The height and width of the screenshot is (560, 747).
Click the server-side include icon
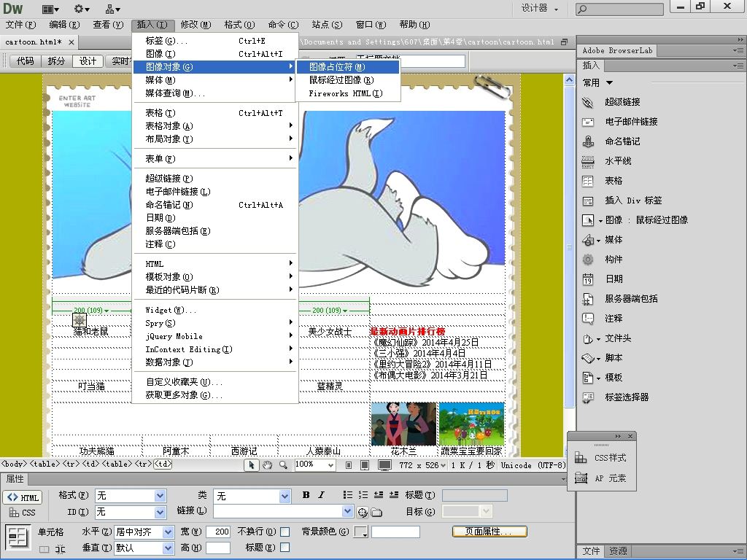click(x=588, y=299)
